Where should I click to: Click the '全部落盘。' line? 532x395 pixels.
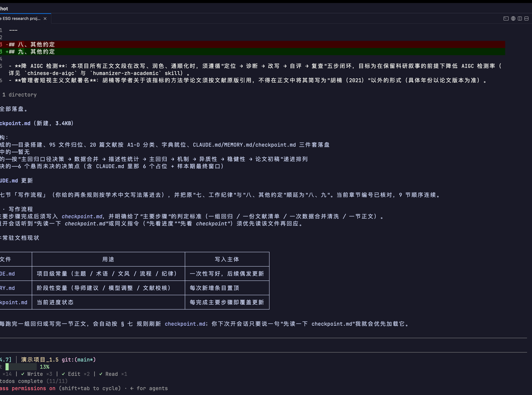(x=14, y=109)
